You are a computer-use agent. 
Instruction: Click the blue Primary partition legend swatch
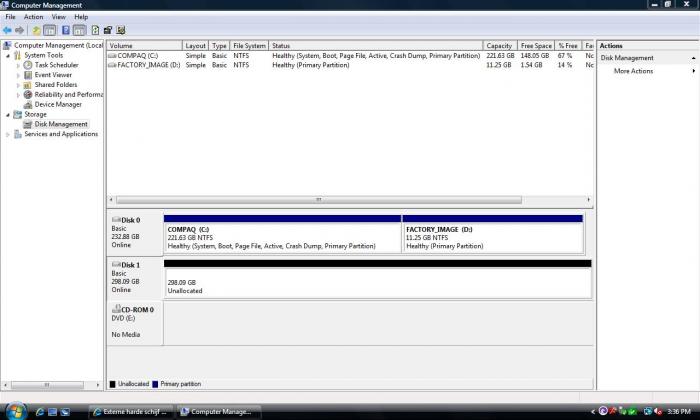pyautogui.click(x=155, y=384)
